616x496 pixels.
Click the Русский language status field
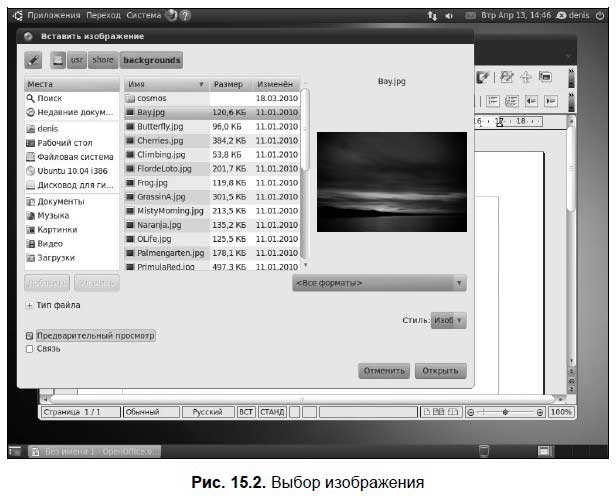click(x=207, y=412)
